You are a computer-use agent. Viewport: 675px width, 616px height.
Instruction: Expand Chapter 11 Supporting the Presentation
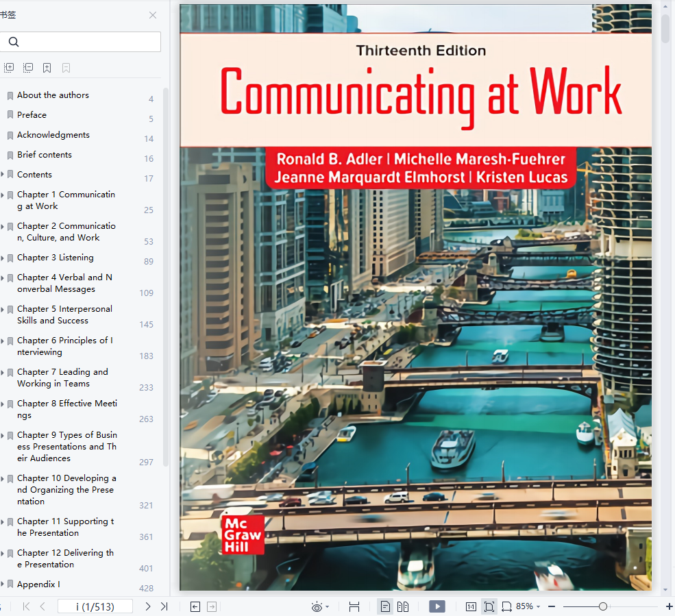3,521
